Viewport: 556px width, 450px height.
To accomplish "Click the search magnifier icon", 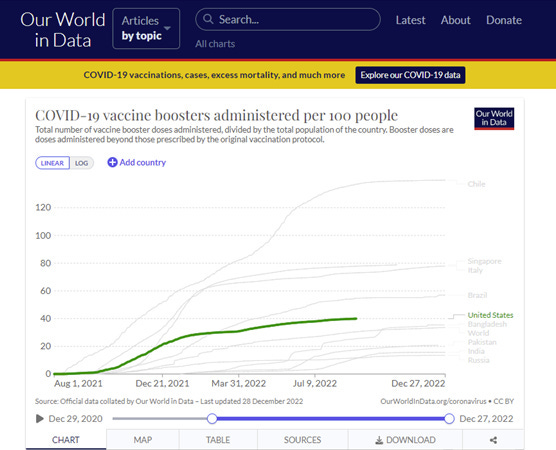I will click(x=208, y=19).
